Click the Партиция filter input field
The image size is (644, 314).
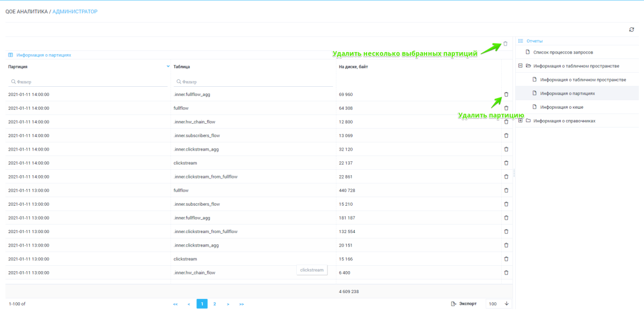[x=89, y=82]
